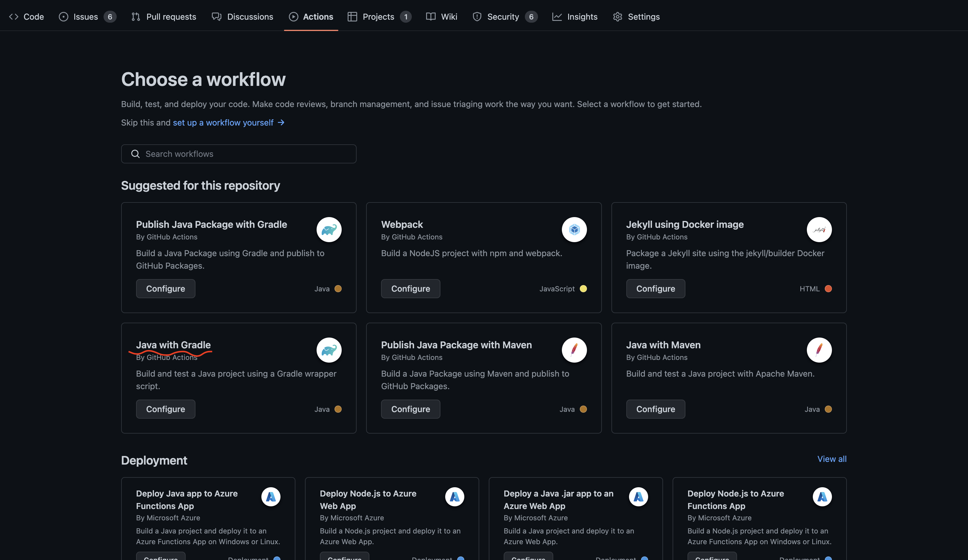Click Gradle elephant icon on Java with Gradle
The image size is (968, 560).
pos(329,350)
